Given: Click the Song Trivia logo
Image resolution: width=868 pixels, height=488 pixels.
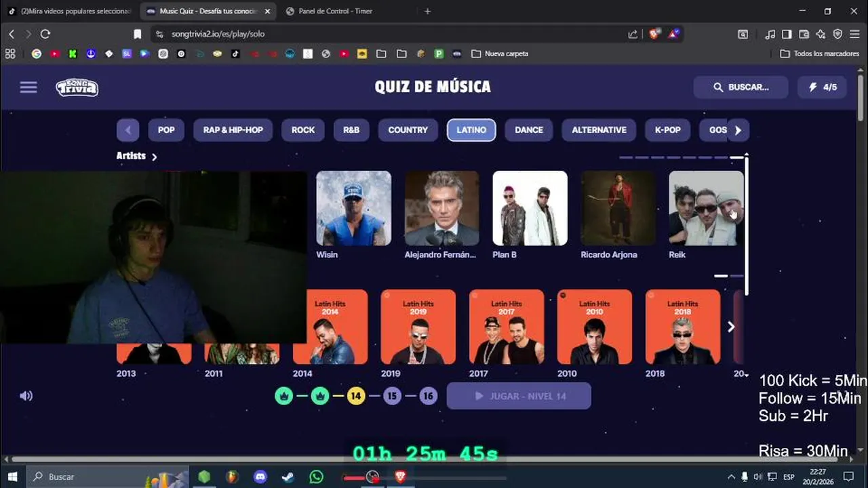Looking at the screenshot, I should 77,87.
